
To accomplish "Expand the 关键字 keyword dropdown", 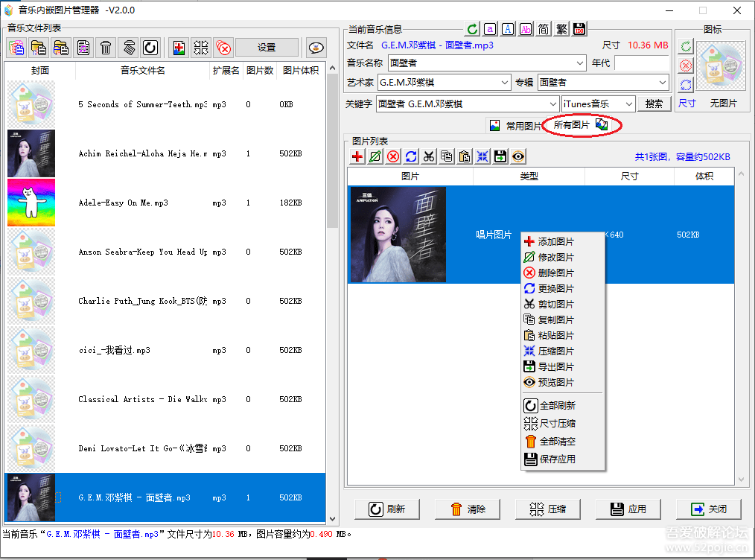I will click(x=552, y=104).
